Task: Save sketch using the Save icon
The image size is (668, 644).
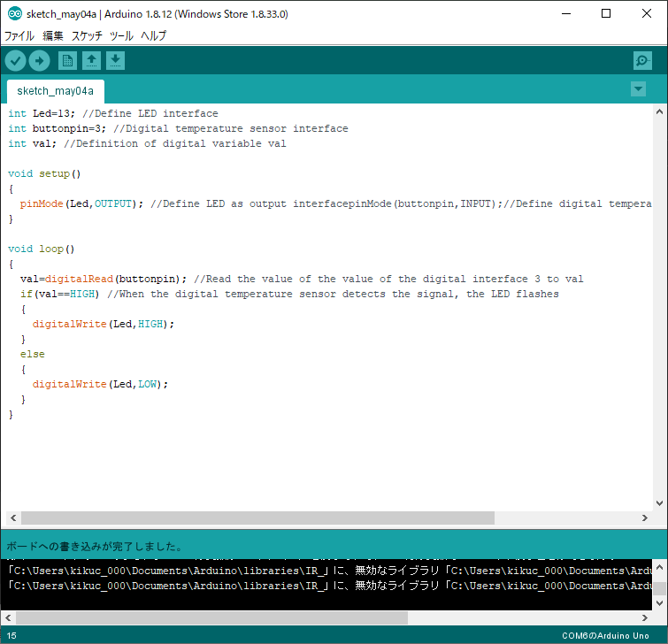Action: coord(116,60)
